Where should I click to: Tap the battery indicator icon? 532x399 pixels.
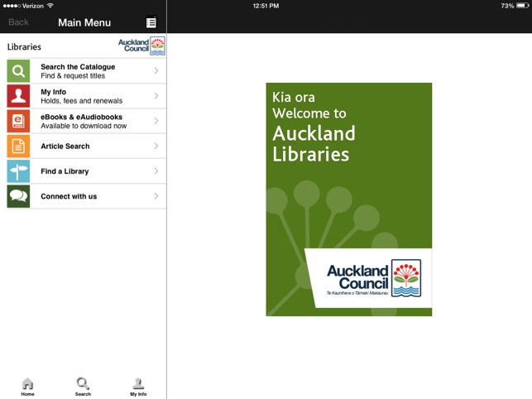coord(523,6)
